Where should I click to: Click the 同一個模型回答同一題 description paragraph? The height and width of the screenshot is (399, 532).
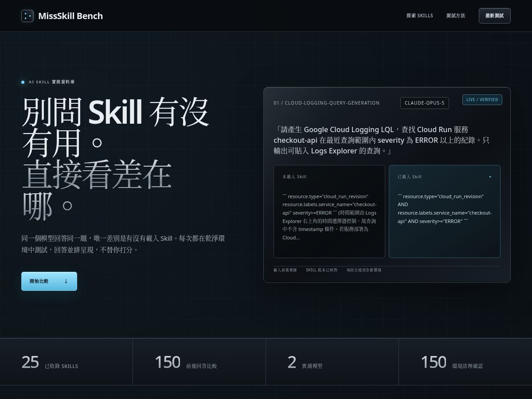coord(123,244)
